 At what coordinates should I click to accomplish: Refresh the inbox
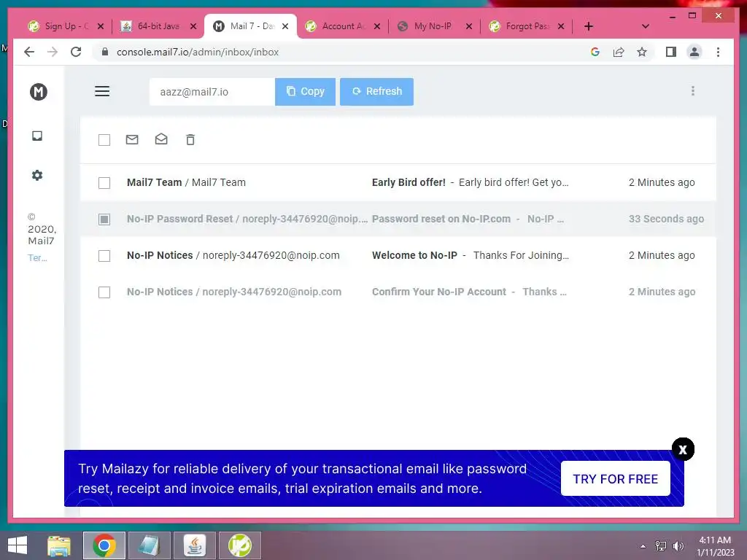point(376,91)
